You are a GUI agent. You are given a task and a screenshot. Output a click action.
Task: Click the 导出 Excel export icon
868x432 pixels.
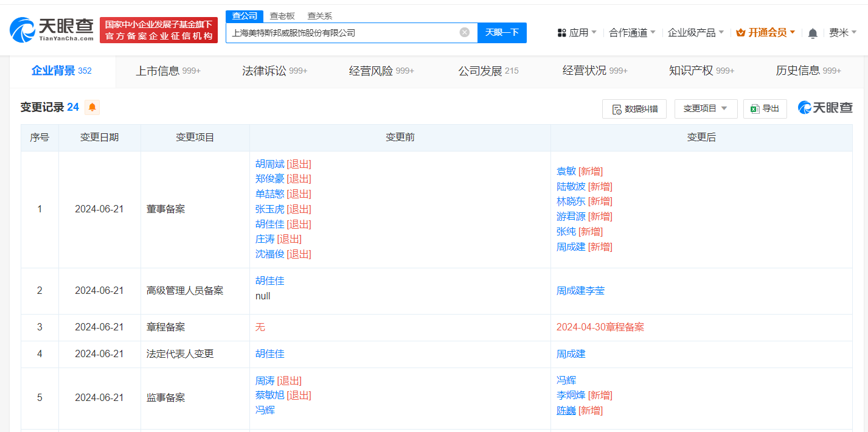point(755,109)
